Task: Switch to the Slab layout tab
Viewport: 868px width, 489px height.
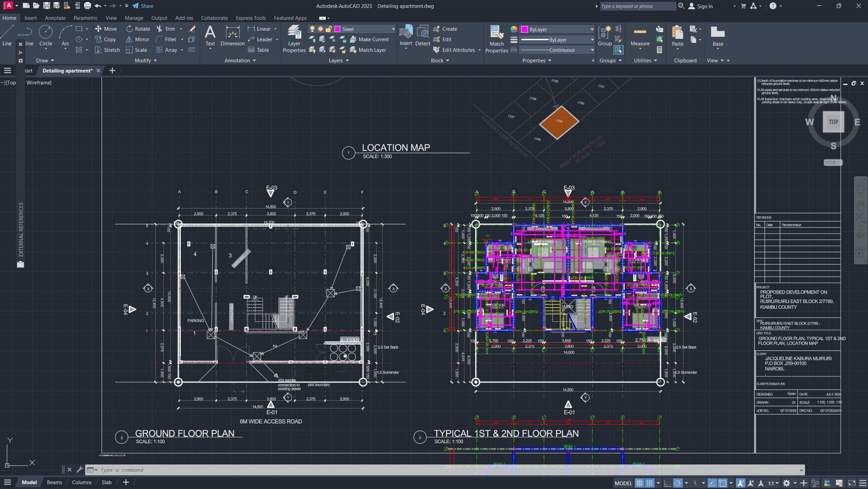Action: pos(106,483)
